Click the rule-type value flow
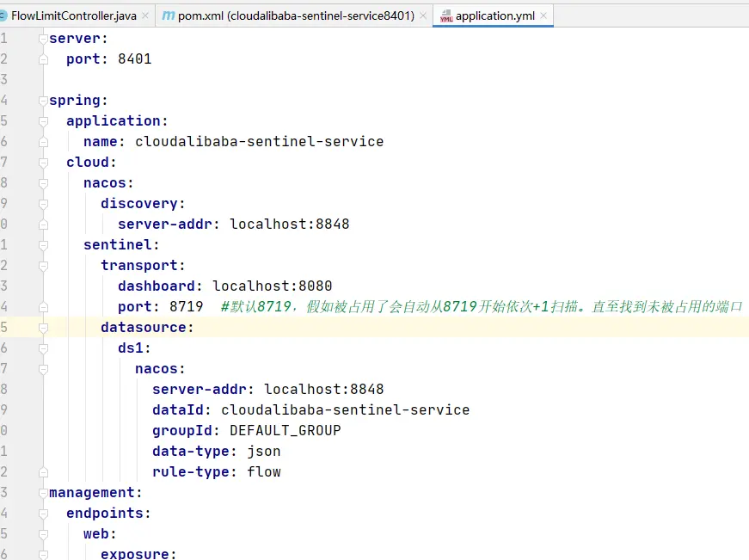Screen dimensions: 749x560 (x=264, y=471)
